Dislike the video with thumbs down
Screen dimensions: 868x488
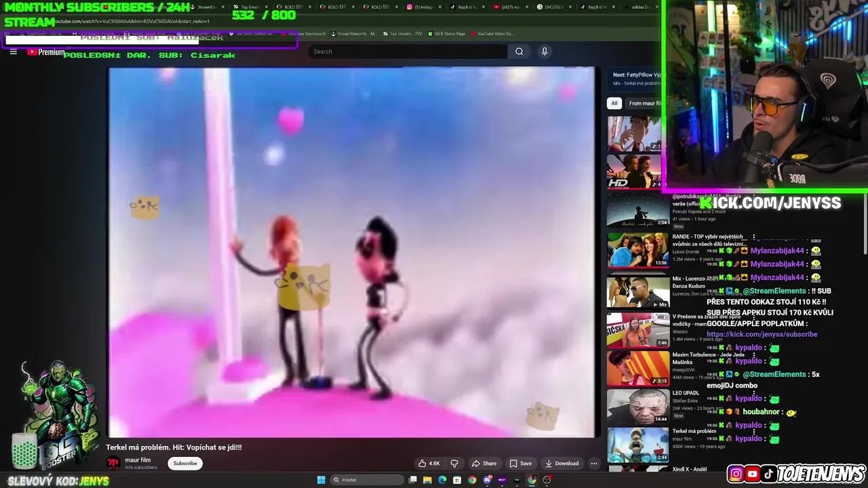click(454, 464)
